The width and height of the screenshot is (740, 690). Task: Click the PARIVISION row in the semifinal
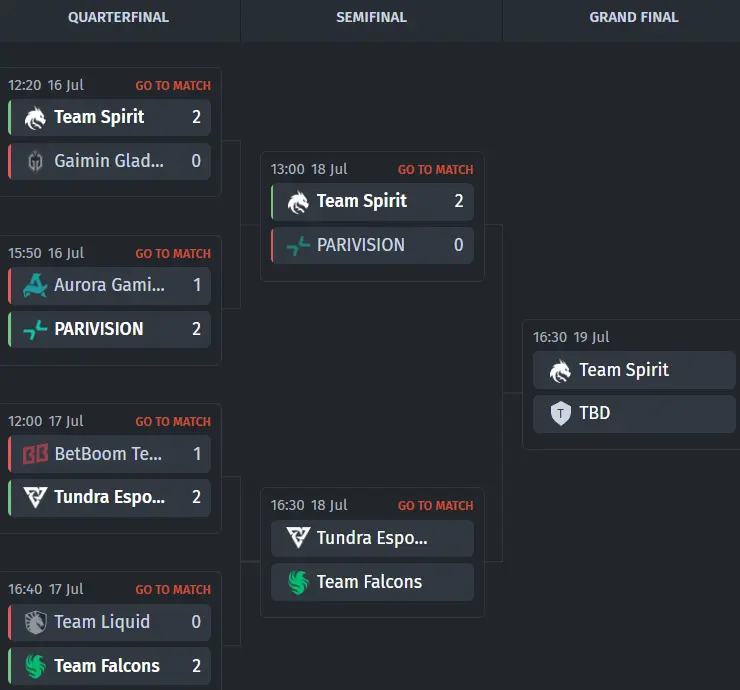coord(372,245)
